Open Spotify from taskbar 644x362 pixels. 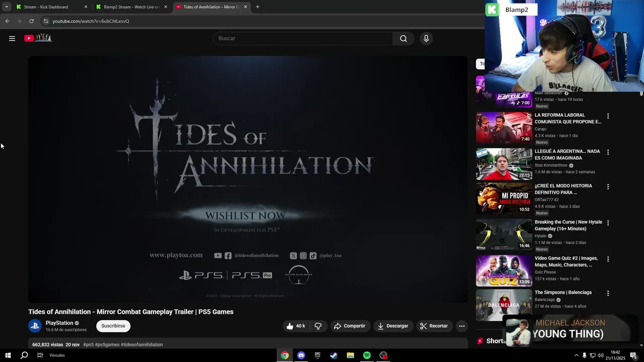[x=367, y=355]
